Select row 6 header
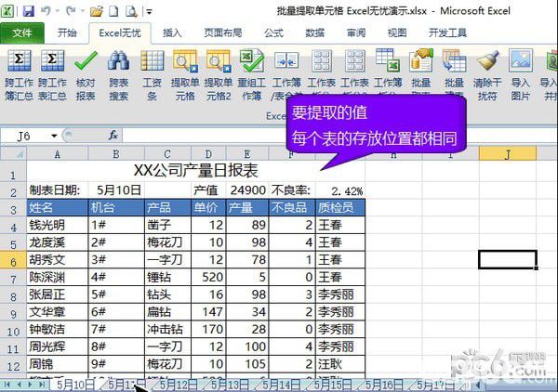 (13, 261)
